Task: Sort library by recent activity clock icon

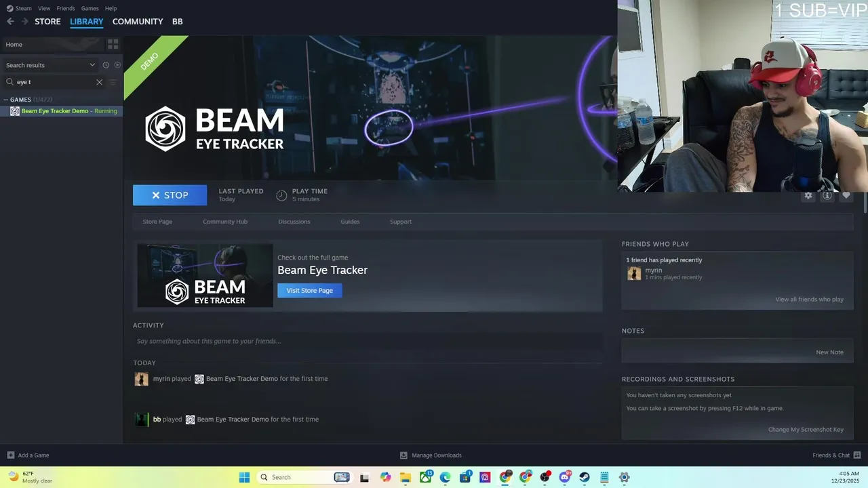Action: point(106,65)
